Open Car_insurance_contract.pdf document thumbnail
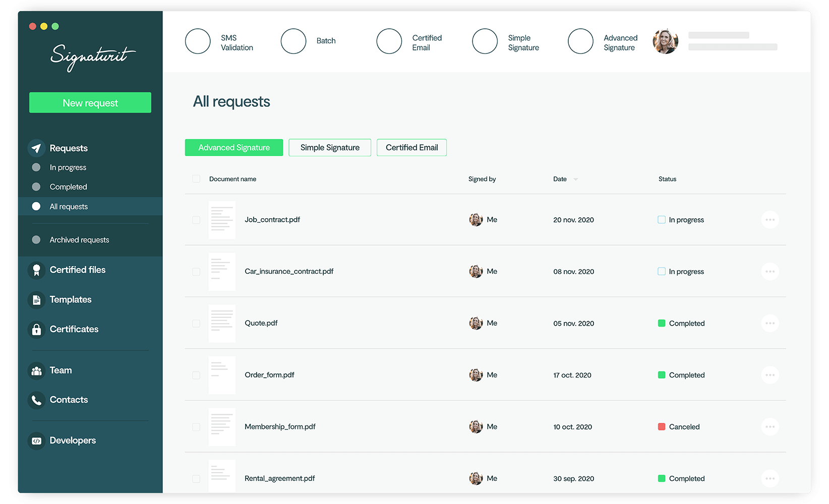Viewport: 829px width, 504px height. point(222,272)
